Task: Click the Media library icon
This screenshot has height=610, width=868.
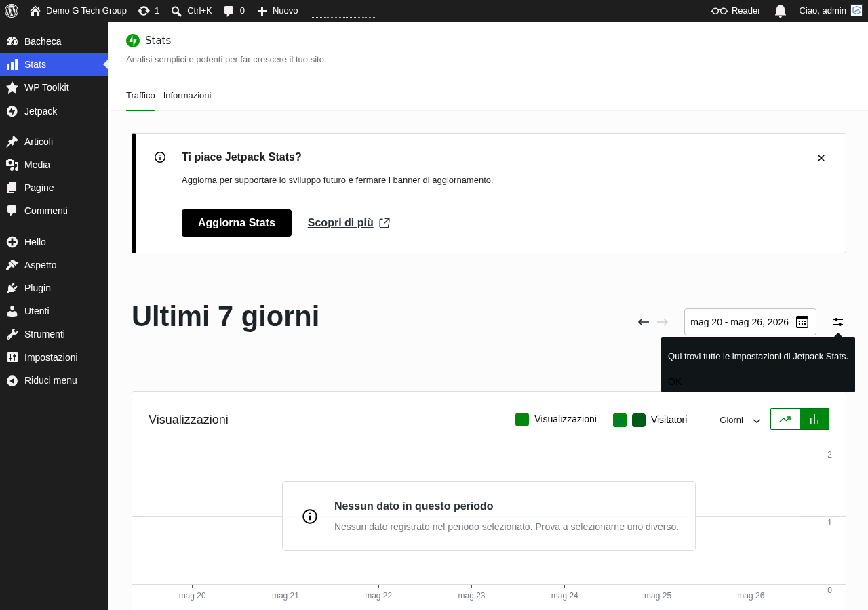Action: pos(12,165)
